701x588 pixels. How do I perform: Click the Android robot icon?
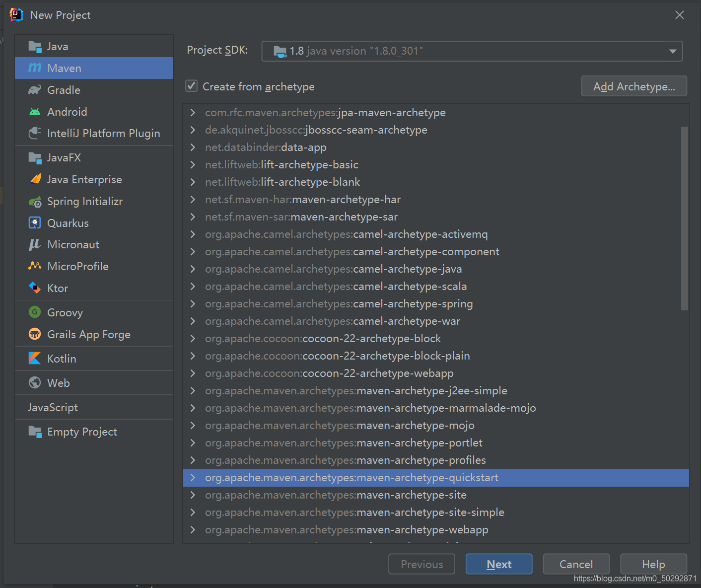pos(35,112)
